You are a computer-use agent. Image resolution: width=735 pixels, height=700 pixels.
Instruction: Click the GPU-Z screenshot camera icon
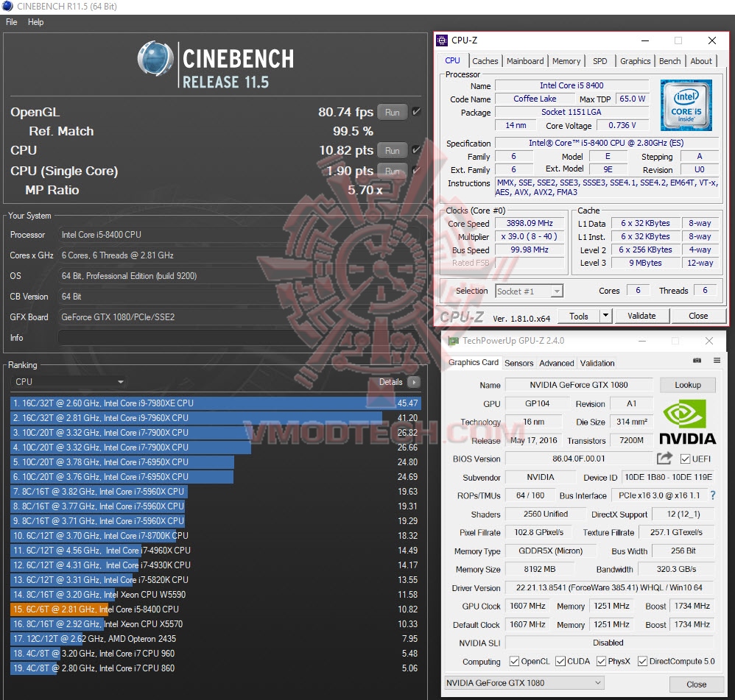(697, 361)
